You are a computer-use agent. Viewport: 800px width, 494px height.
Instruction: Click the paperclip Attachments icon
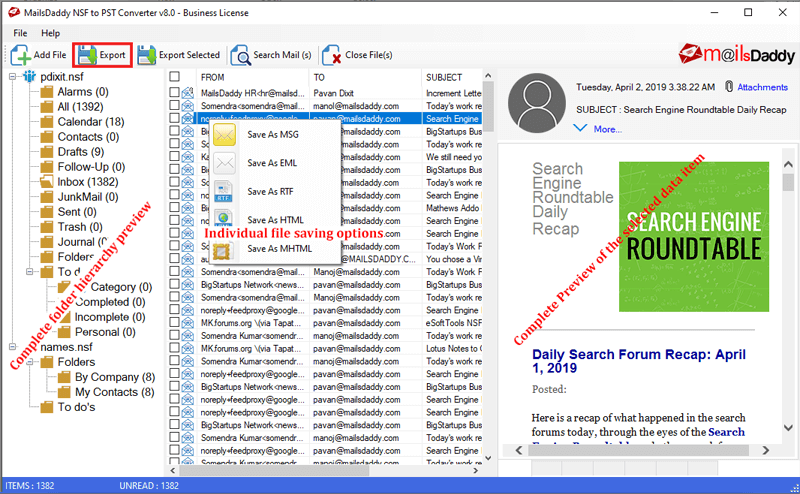point(729,87)
